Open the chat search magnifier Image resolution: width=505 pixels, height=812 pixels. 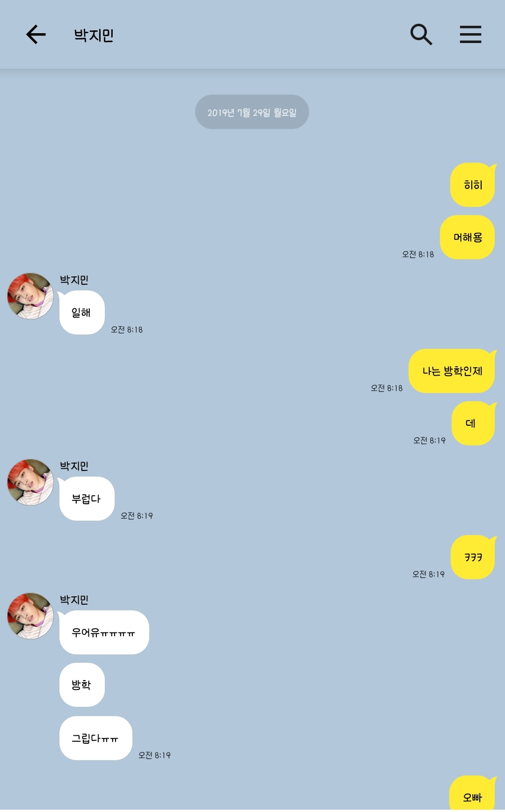coord(421,35)
